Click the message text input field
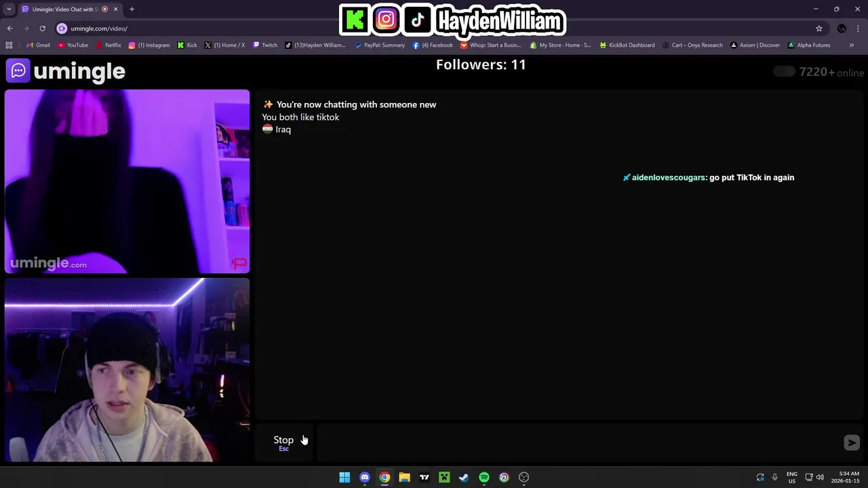 pyautogui.click(x=578, y=443)
